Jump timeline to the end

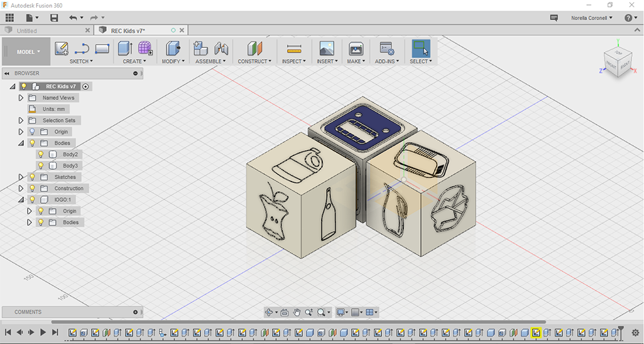[x=55, y=332]
